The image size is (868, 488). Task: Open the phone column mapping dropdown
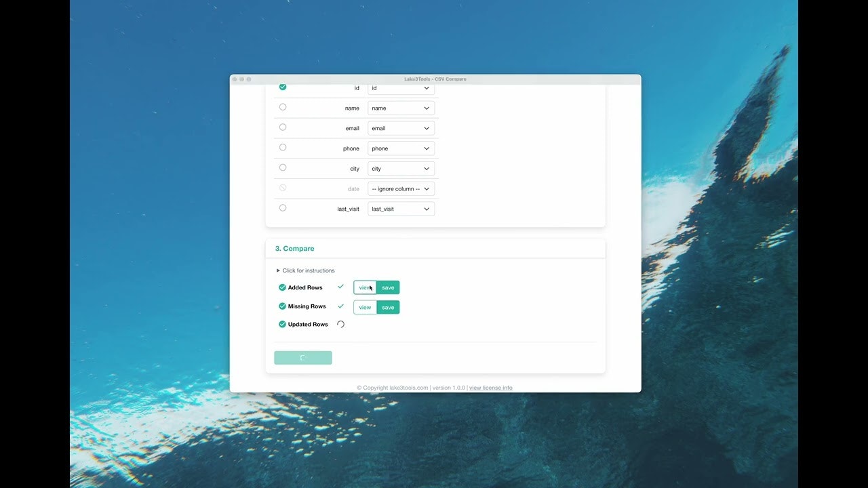click(x=400, y=148)
